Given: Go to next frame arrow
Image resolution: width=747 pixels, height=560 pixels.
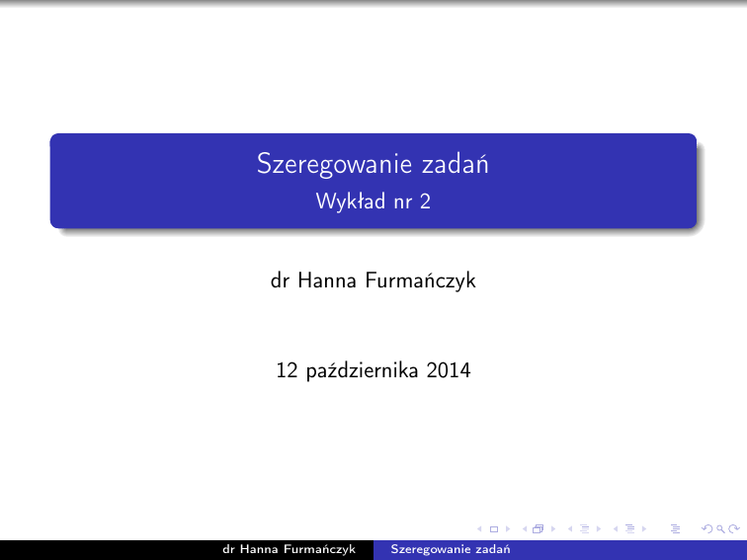Looking at the screenshot, I should (552, 530).
